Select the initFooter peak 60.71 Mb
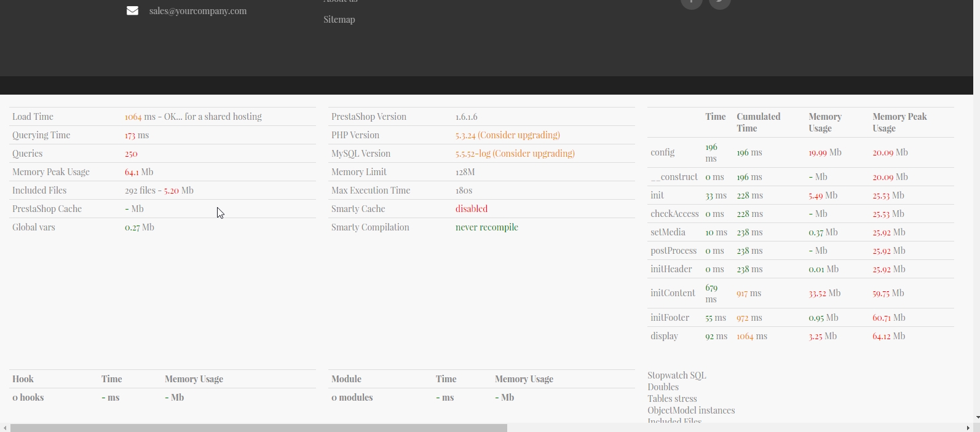 [x=889, y=318]
